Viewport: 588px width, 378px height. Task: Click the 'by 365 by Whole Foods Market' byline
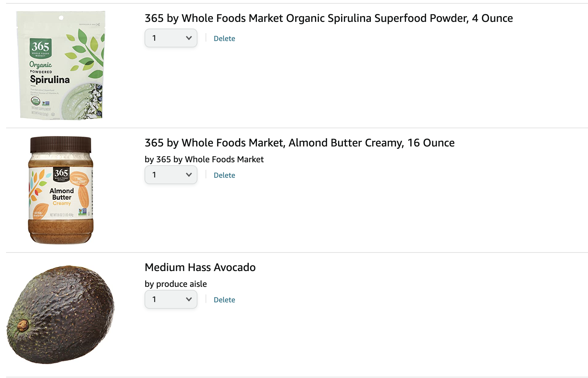(x=204, y=159)
